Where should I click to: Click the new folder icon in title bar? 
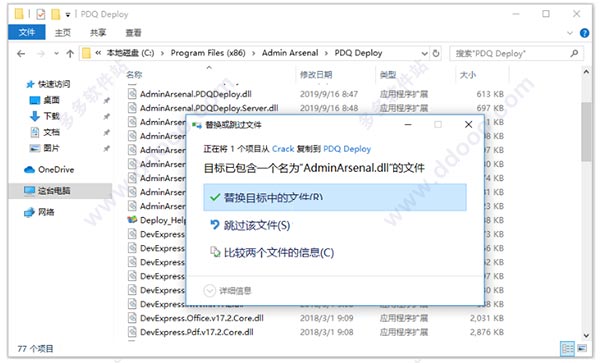tap(55, 15)
